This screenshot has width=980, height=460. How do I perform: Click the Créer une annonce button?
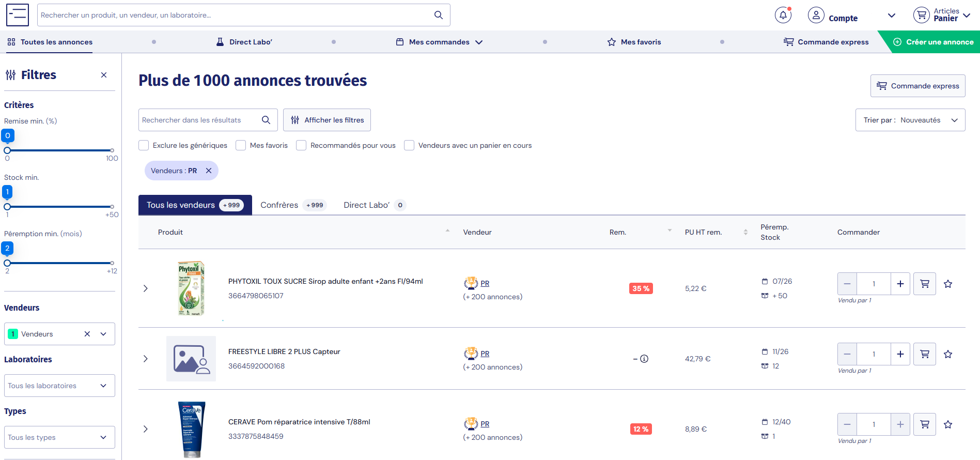[x=934, y=42]
